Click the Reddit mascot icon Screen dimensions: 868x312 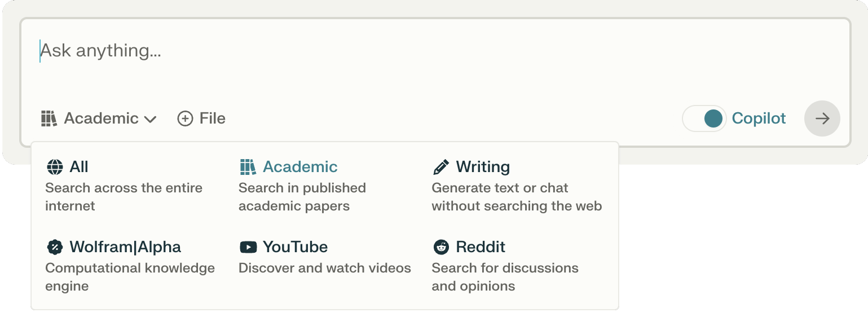pos(440,247)
